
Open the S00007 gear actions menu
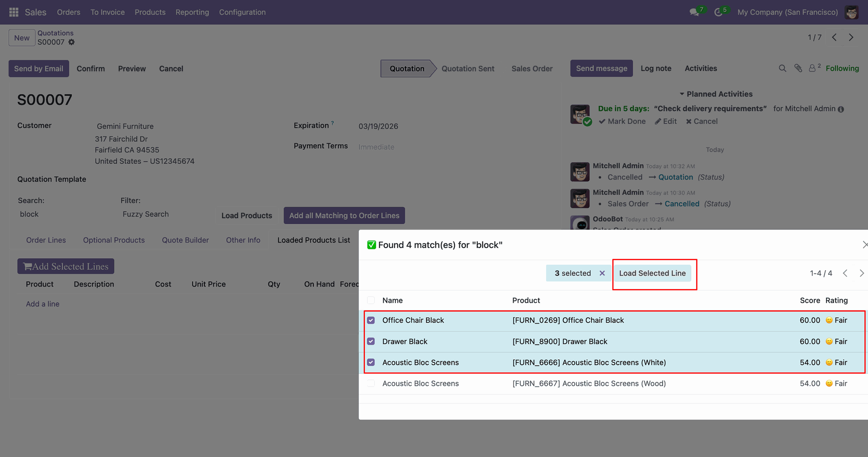click(x=71, y=42)
